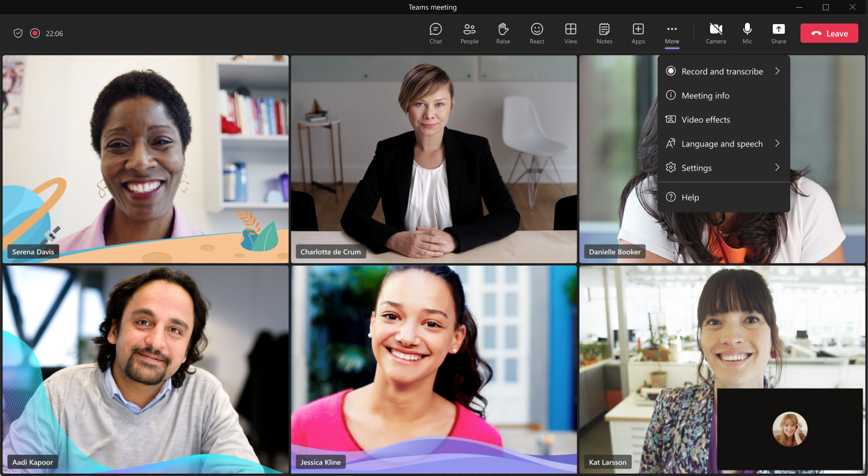Image resolution: width=868 pixels, height=476 pixels.
Task: Expand Record and transcribe submenu
Action: coord(723,71)
